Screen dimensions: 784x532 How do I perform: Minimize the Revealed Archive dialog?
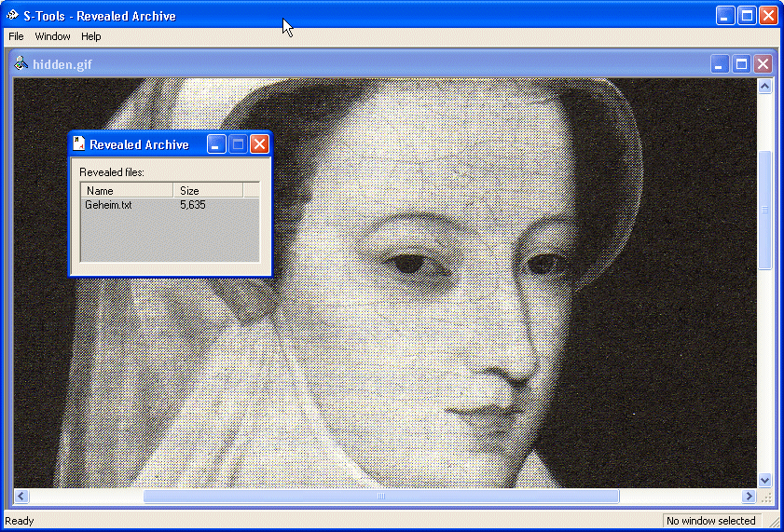(216, 144)
